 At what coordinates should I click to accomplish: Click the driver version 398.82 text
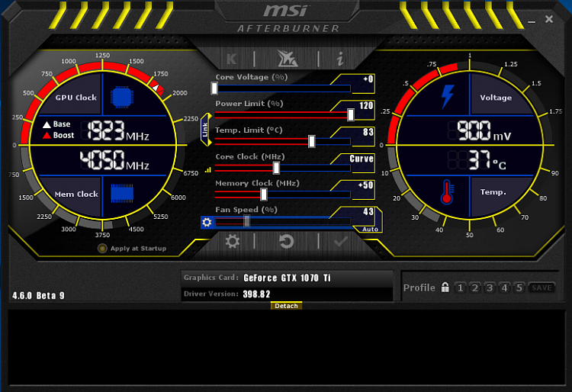pos(256,294)
